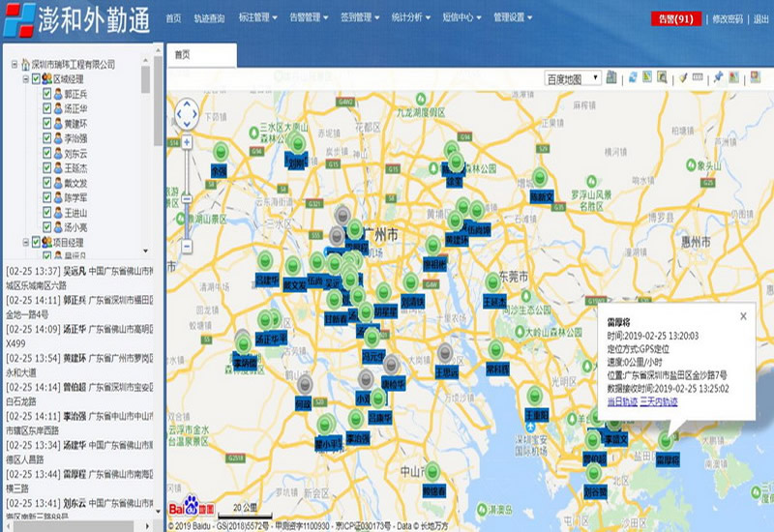
Task: Click the map zoom out minus button
Action: (x=187, y=246)
